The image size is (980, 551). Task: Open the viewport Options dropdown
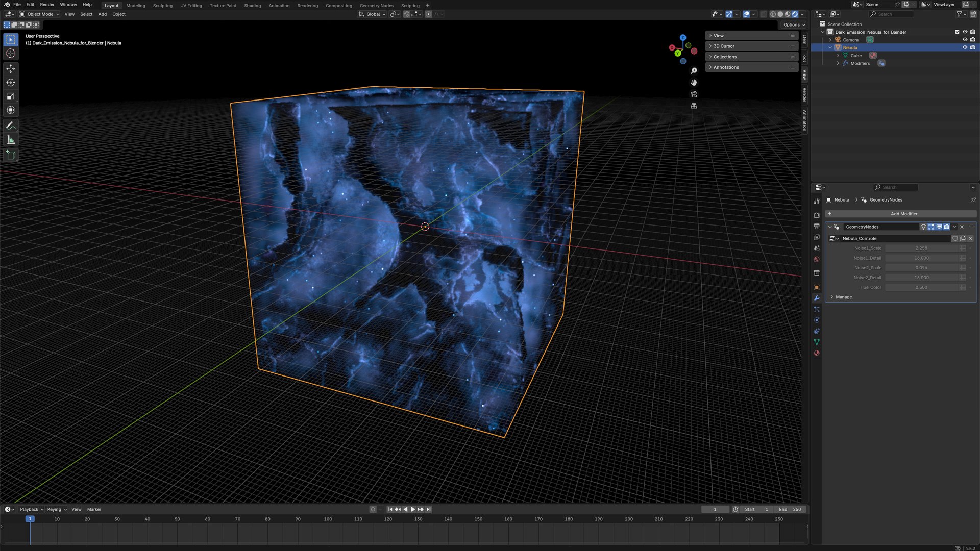(793, 24)
